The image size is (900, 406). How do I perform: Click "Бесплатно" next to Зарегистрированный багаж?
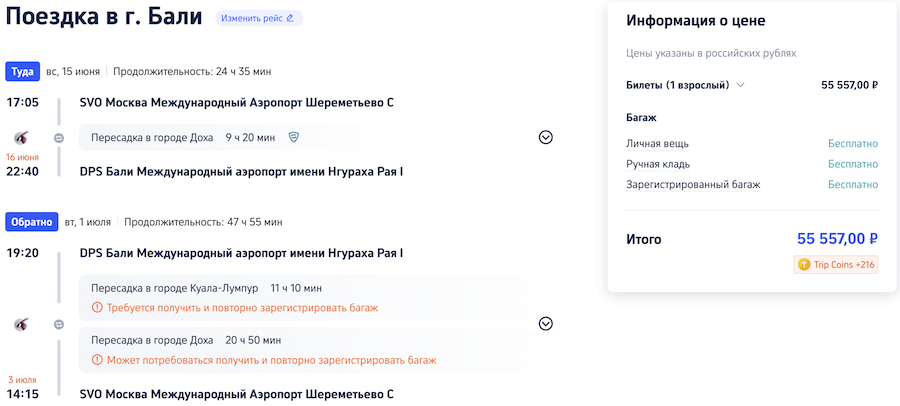pyautogui.click(x=852, y=185)
